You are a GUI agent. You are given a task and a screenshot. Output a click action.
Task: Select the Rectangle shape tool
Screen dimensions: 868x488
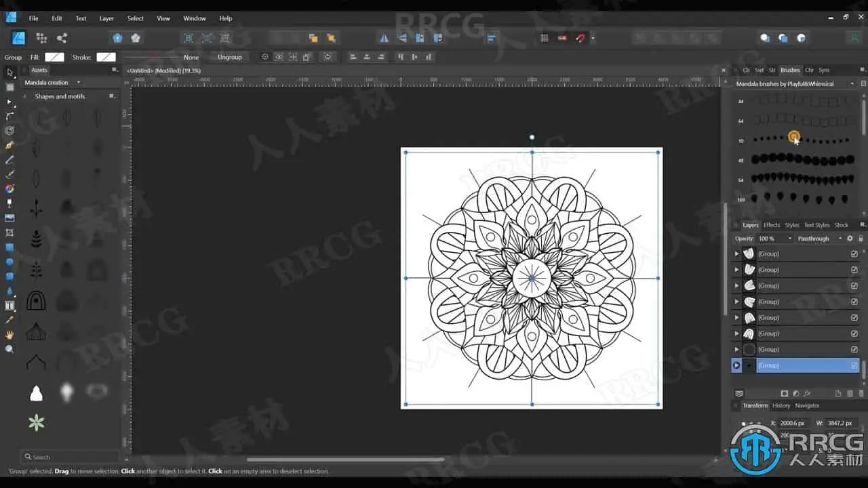point(9,247)
